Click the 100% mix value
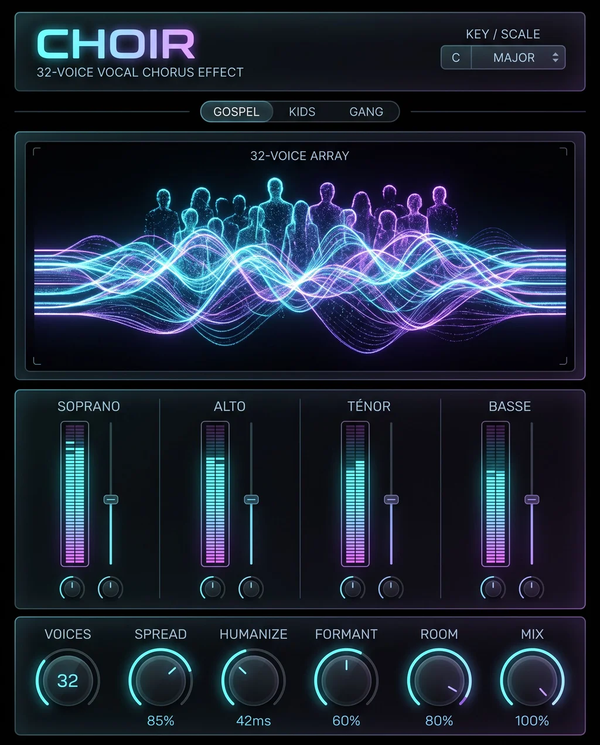 (x=532, y=721)
